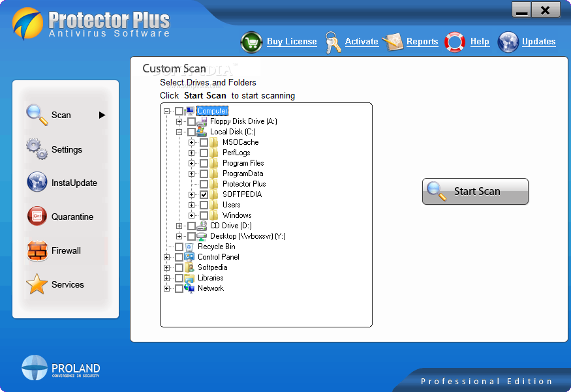Expand the ProgramData folder node

(192, 173)
